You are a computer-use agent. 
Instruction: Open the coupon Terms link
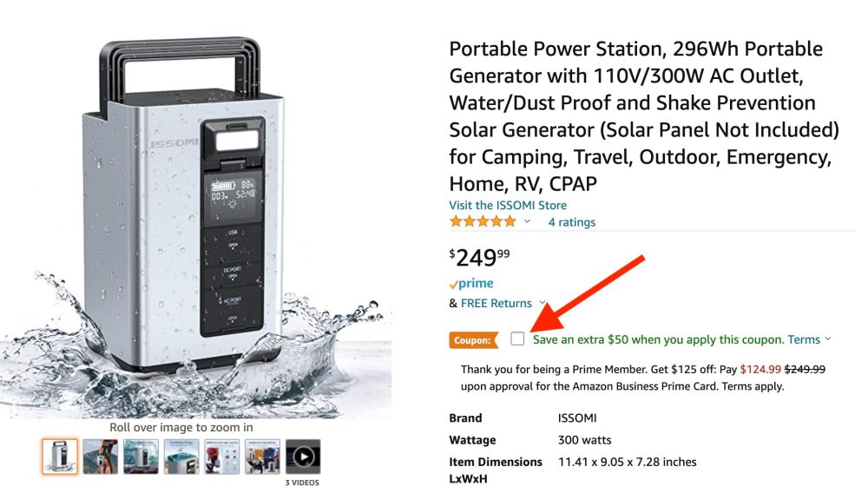pyautogui.click(x=804, y=339)
